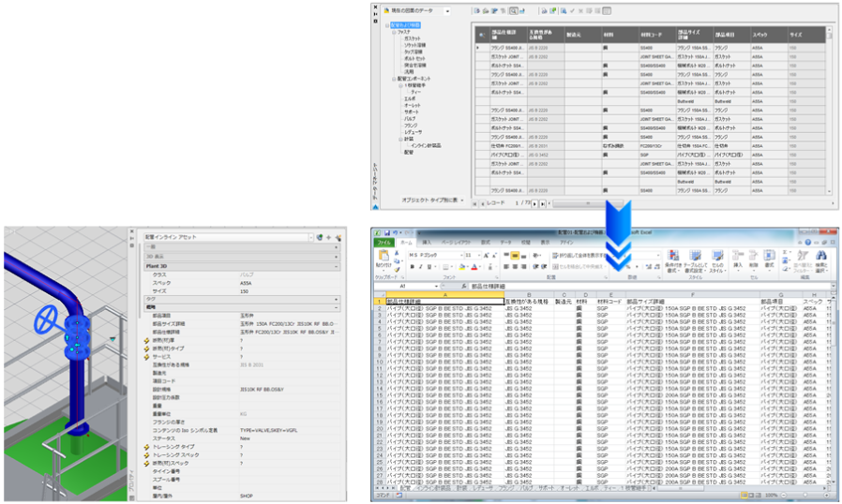Open the 現在の図面のデータ dropdown
This screenshot has height=504, width=842.
pos(447,10)
